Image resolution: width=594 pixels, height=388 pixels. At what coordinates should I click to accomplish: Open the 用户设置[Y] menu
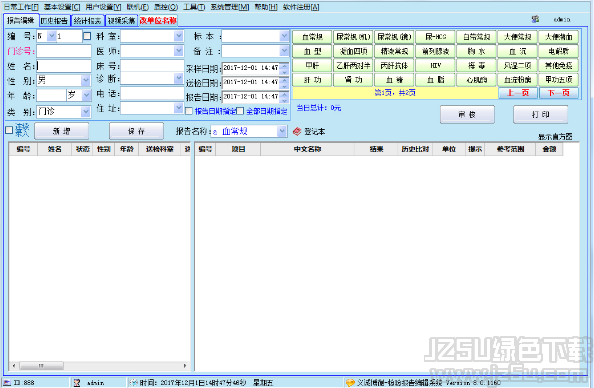(103, 7)
